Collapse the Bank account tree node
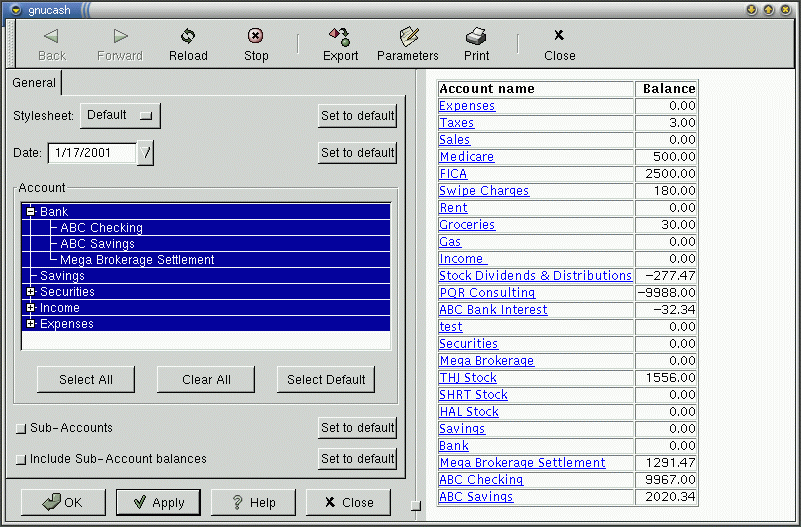Viewport: 801px width, 527px height. (x=31, y=212)
